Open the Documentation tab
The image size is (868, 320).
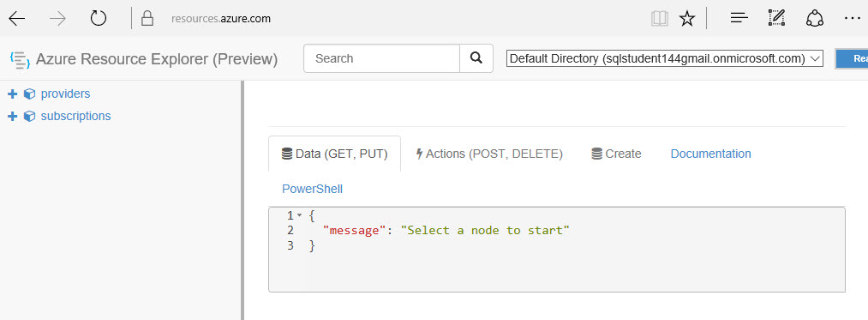(x=711, y=154)
